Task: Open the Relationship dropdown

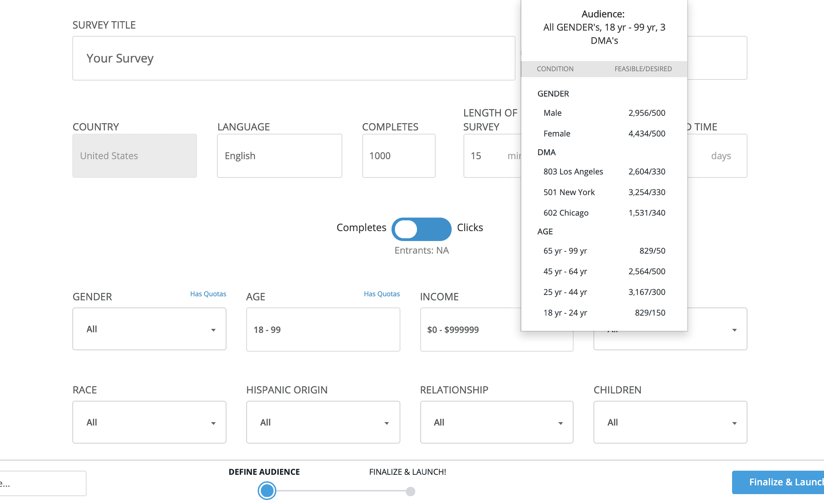Action: [497, 422]
